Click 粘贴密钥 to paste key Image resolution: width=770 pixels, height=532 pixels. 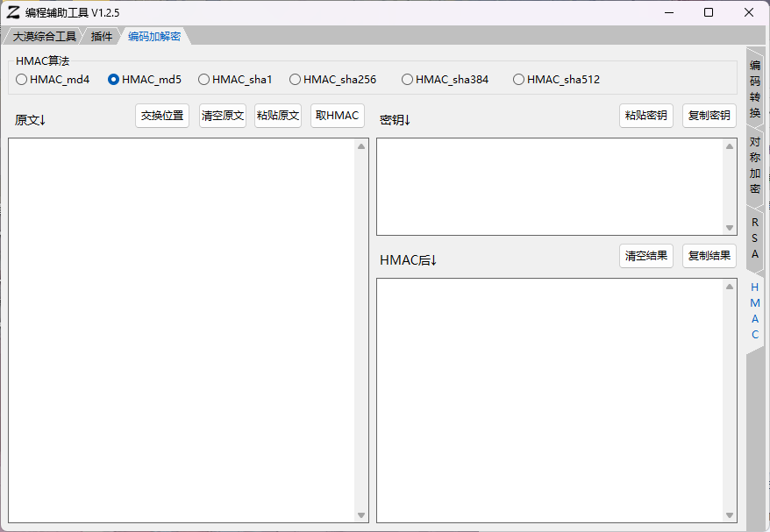click(646, 116)
